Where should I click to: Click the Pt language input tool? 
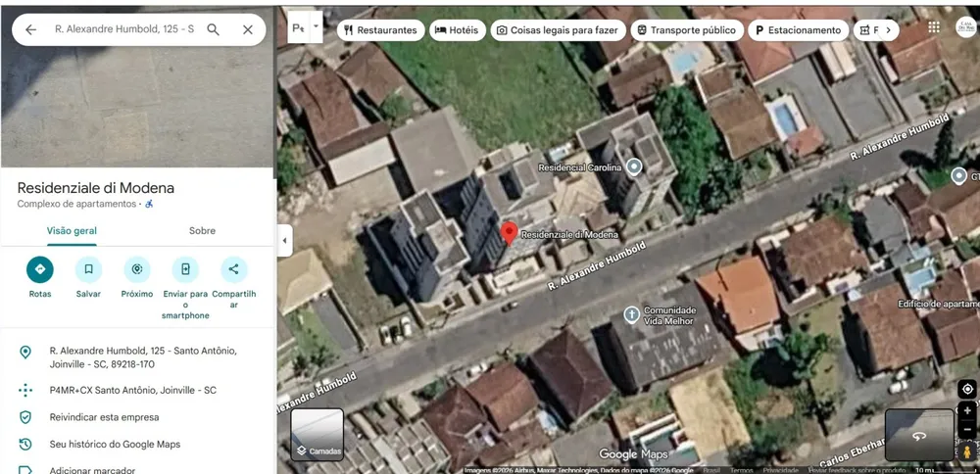299,26
